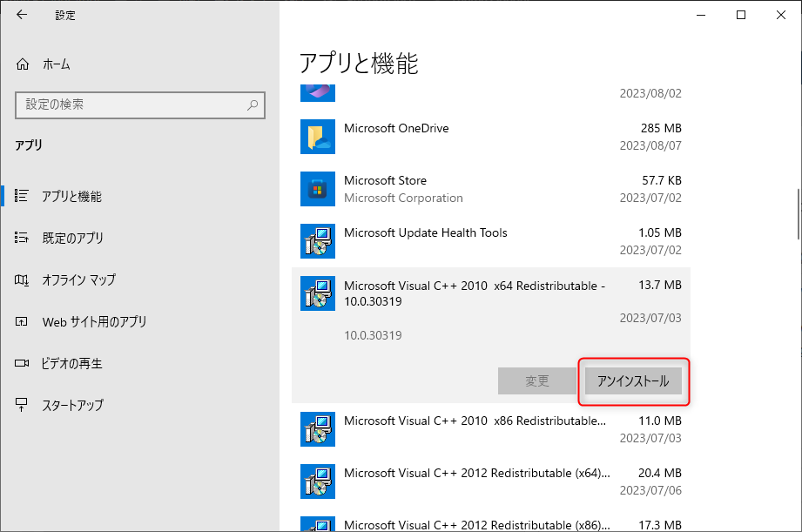Screen dimensions: 802x532
Task: Click version text 10.0.30319 below date
Action: pos(373,335)
